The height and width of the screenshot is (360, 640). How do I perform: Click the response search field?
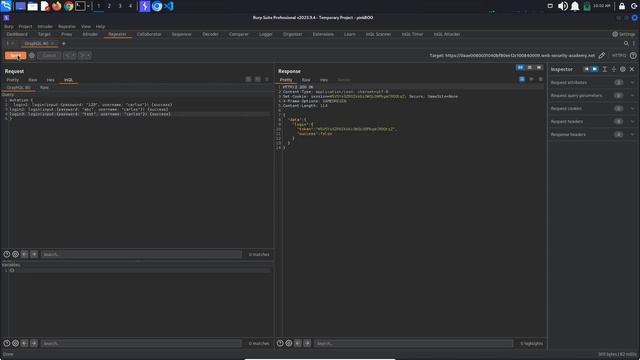tap(413, 343)
